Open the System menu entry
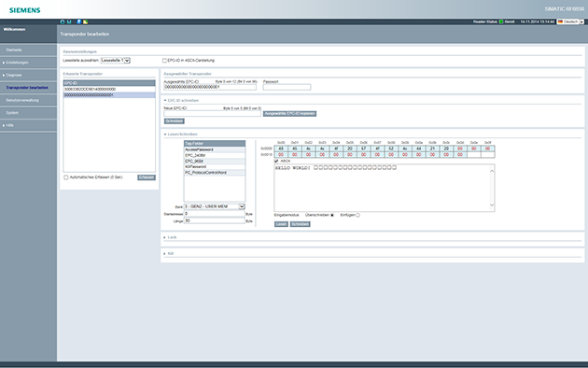This screenshot has height=368, width=588. 12,112
